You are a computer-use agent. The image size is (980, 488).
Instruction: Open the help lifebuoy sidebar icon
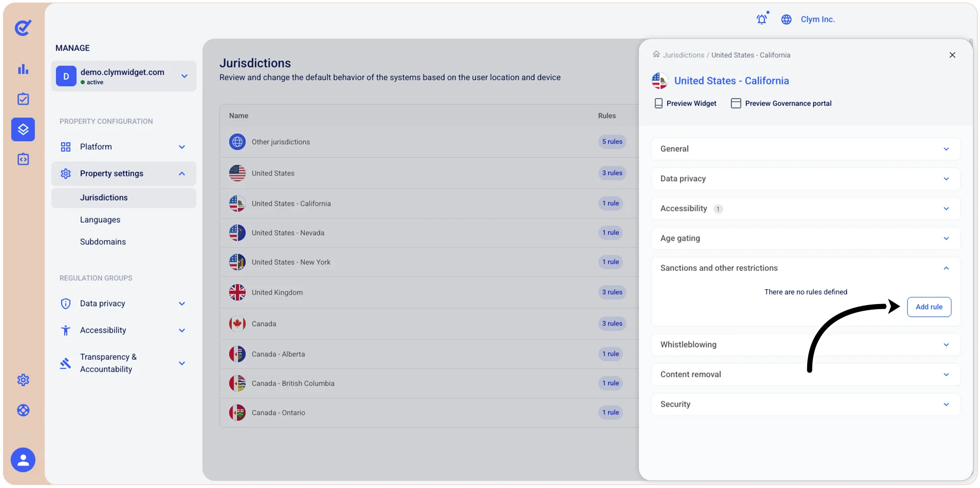click(23, 410)
